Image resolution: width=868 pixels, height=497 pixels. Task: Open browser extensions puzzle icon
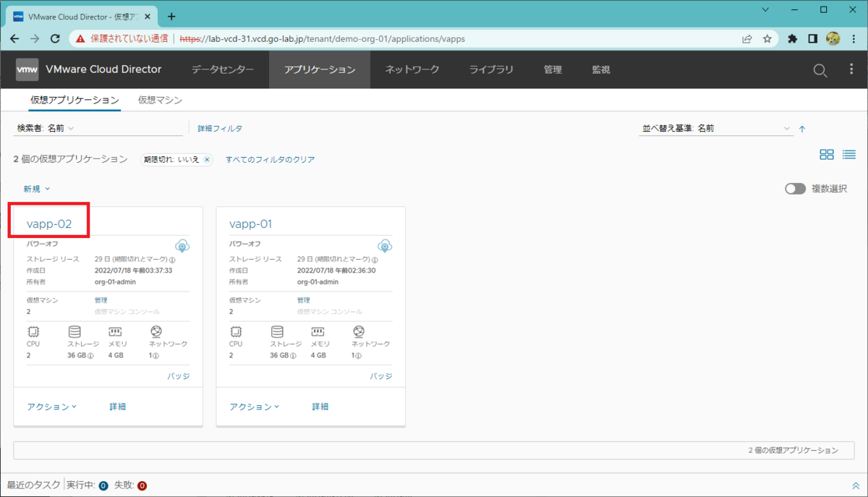(x=793, y=38)
